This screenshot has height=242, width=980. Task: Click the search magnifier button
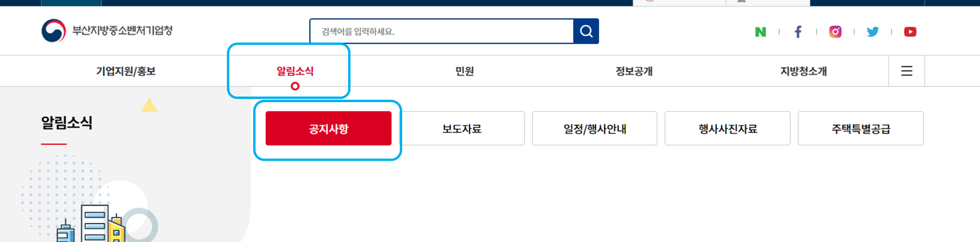click(586, 31)
